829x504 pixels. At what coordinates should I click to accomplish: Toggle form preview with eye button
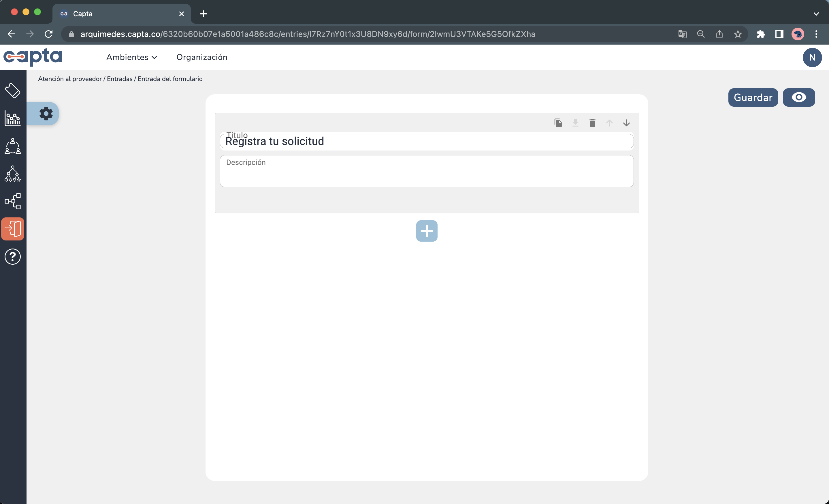coord(798,97)
